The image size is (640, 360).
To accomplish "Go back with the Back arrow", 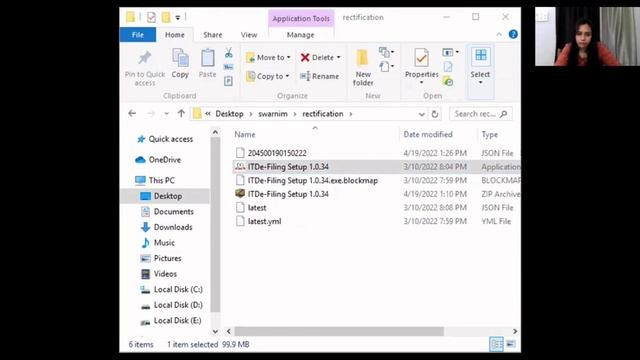I will pyautogui.click(x=132, y=114).
